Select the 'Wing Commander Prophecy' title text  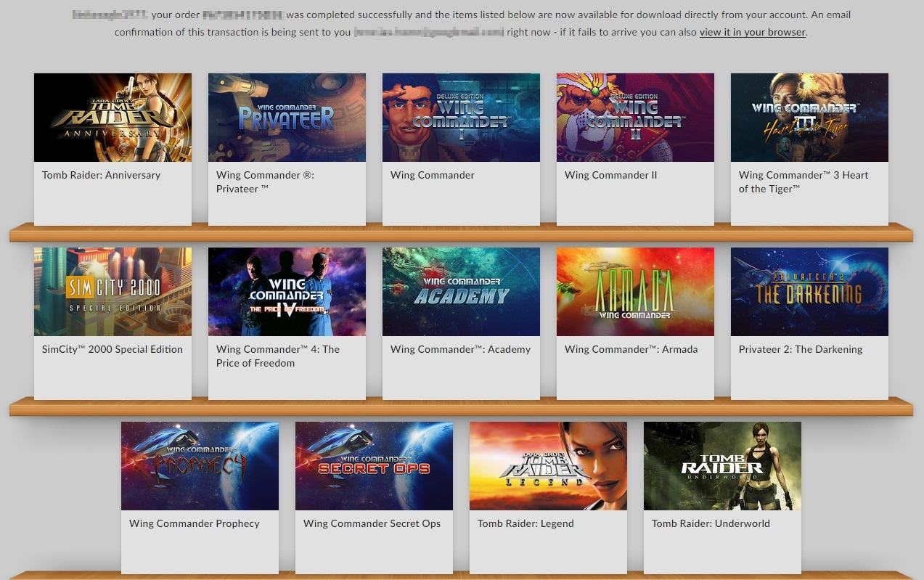tap(195, 523)
